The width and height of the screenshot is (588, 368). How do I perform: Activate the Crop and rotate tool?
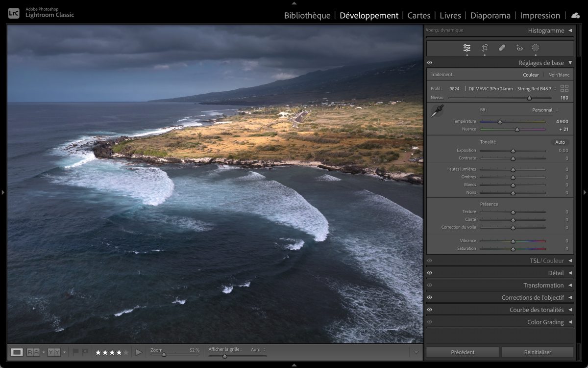(485, 48)
